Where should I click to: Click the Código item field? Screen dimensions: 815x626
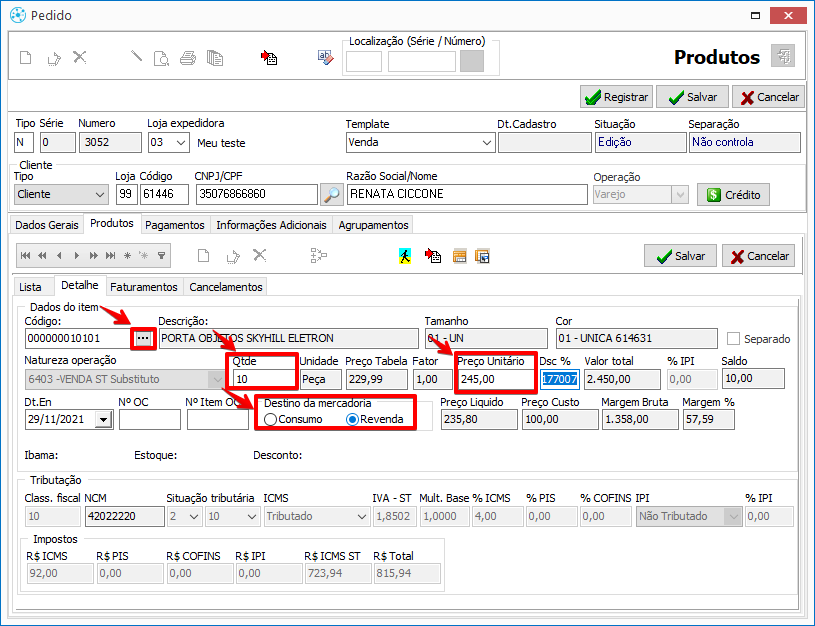pos(78,338)
